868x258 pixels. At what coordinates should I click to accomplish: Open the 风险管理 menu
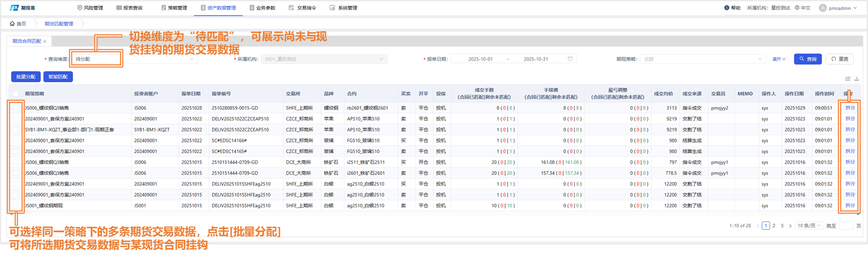click(x=90, y=8)
